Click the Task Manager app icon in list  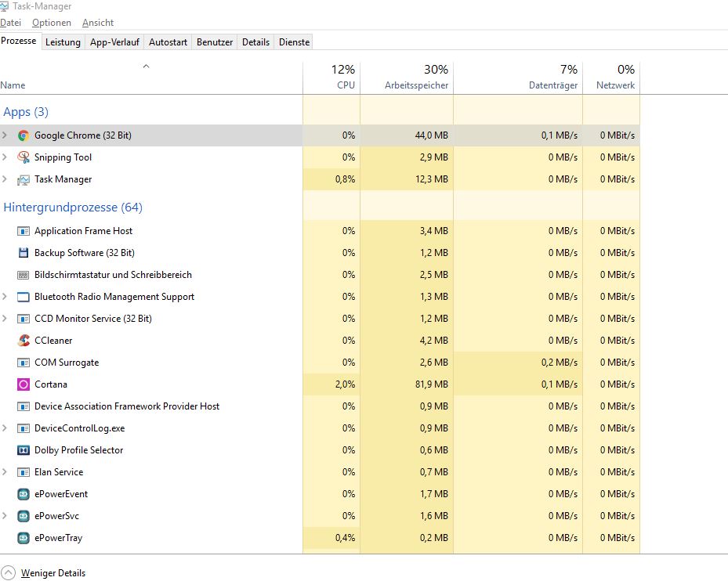(x=24, y=179)
